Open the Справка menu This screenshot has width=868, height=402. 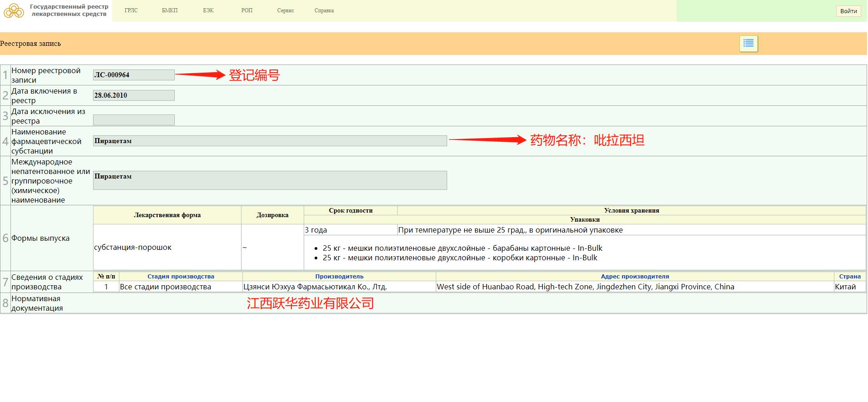click(324, 10)
